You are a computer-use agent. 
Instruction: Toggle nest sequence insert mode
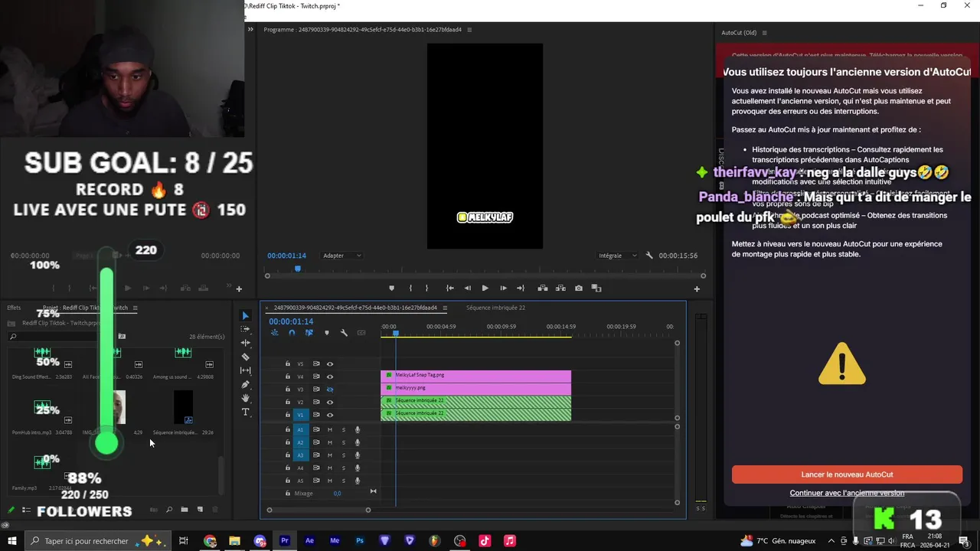click(274, 333)
